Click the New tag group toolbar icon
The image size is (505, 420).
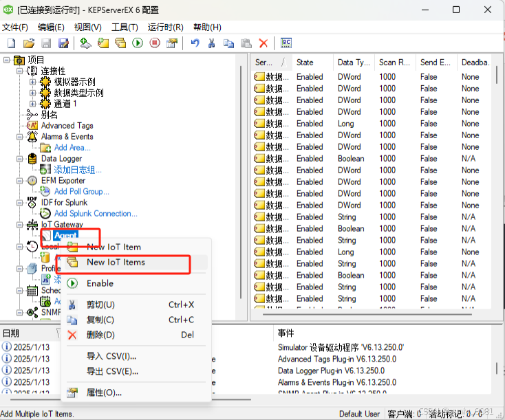tap(103, 43)
